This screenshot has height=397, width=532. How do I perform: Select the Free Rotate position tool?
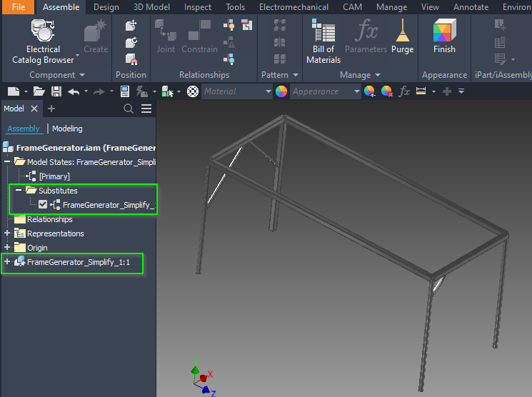point(131,42)
